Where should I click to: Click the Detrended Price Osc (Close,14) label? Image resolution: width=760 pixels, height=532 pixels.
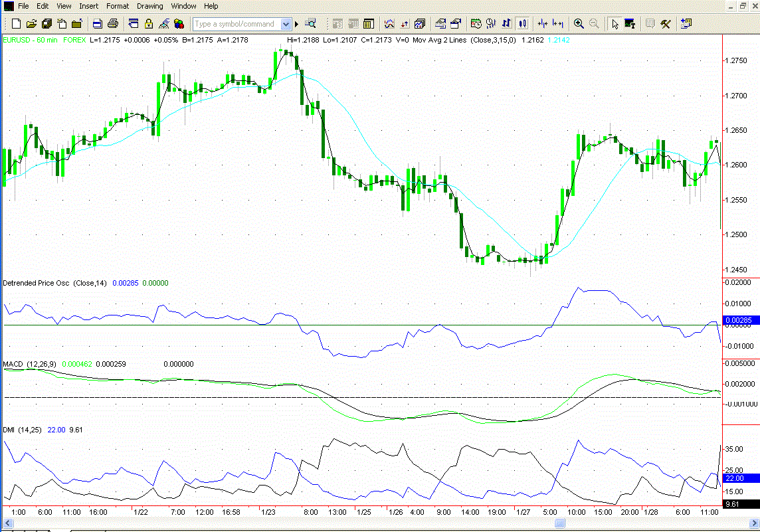54,283
